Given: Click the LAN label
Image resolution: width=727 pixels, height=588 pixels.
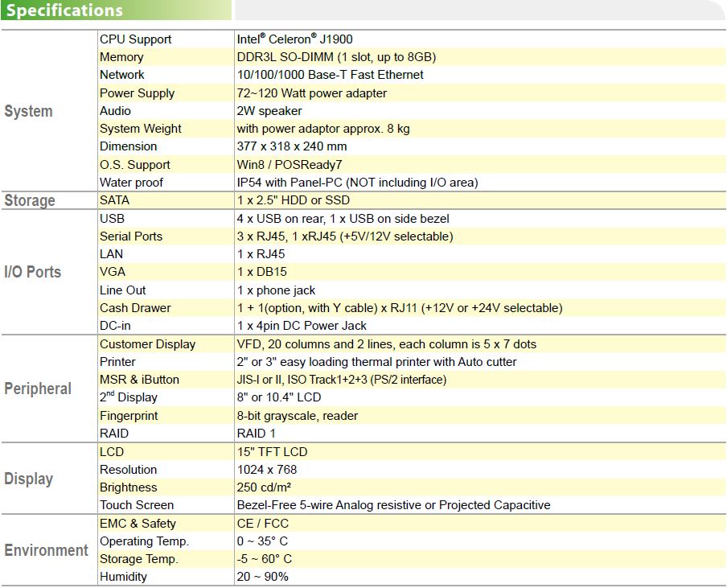Looking at the screenshot, I should pos(111,254).
